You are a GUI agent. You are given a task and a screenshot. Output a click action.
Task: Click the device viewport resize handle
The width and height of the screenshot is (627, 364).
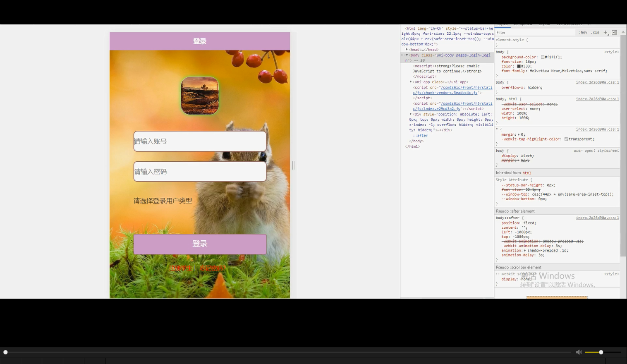tap(293, 165)
